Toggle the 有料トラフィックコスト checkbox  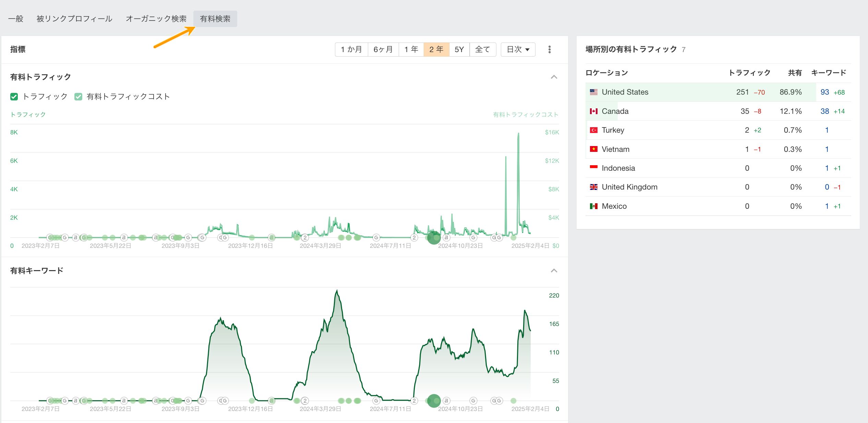pyautogui.click(x=78, y=97)
